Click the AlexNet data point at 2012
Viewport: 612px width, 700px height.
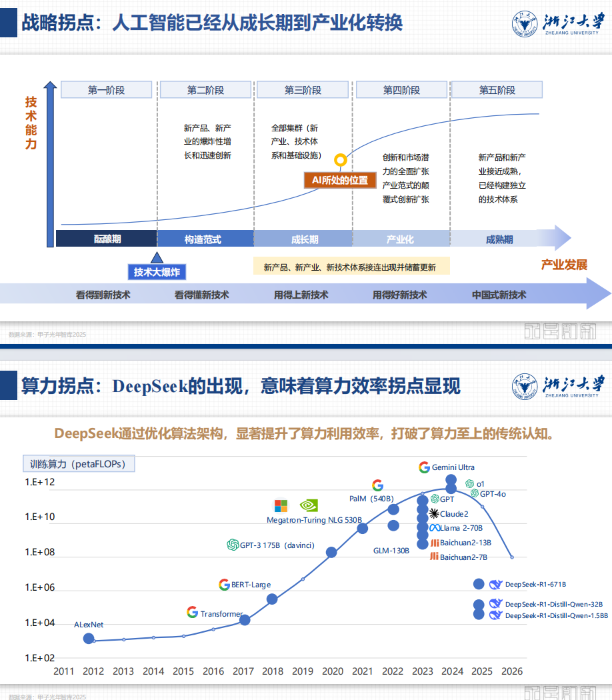[x=89, y=639]
